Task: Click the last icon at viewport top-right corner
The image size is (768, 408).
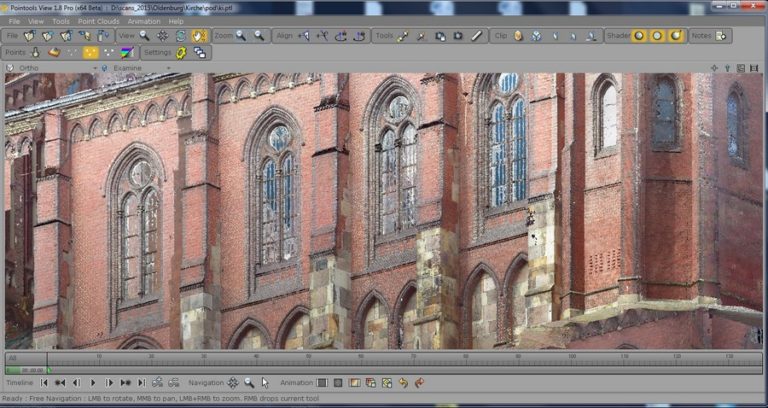Action: (754, 68)
